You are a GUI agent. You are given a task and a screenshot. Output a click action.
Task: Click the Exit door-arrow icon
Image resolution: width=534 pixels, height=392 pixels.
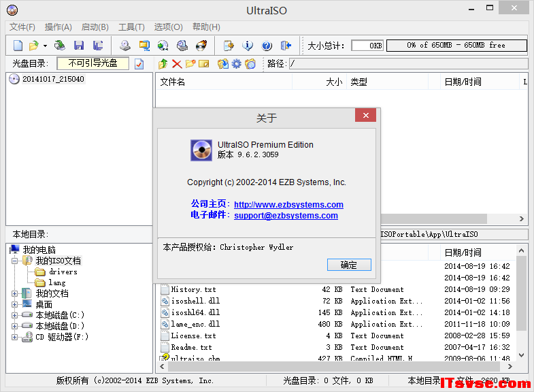(x=286, y=46)
